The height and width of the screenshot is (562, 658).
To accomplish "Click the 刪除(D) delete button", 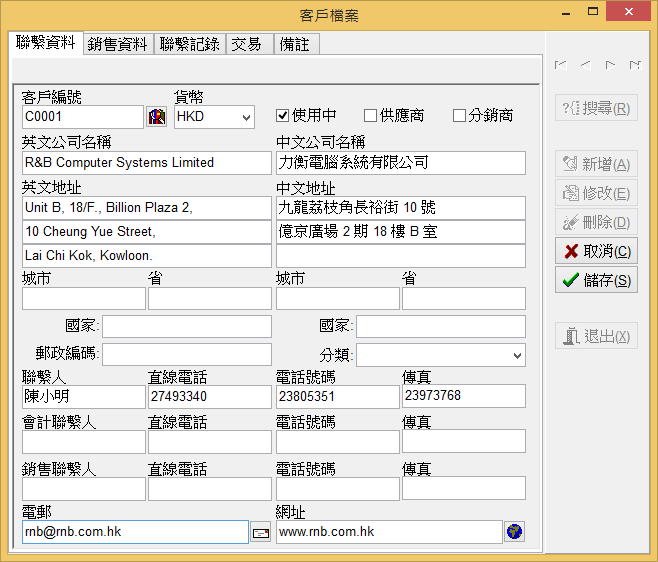I will pos(596,222).
